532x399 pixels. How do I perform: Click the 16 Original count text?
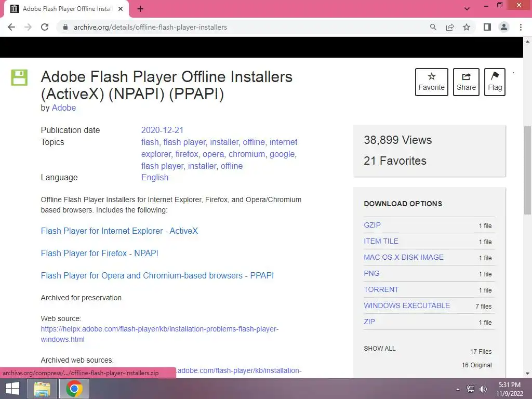coord(477,365)
